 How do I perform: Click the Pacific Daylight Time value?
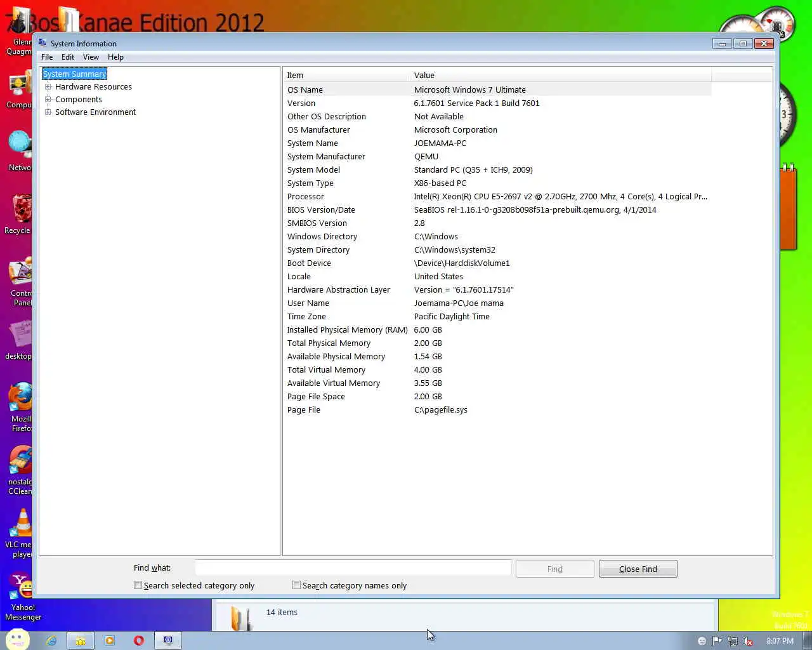coord(452,316)
